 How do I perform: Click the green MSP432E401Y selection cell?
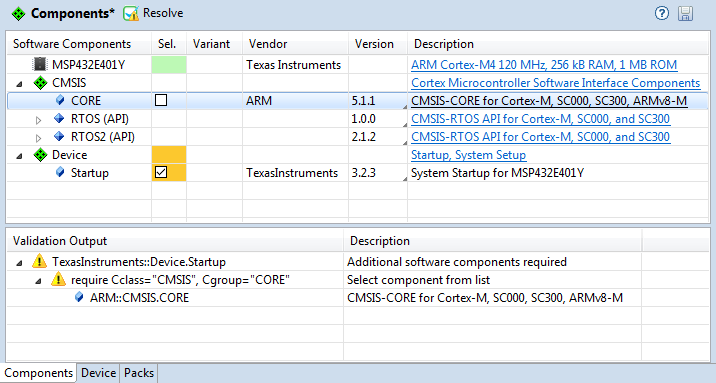[x=169, y=64]
